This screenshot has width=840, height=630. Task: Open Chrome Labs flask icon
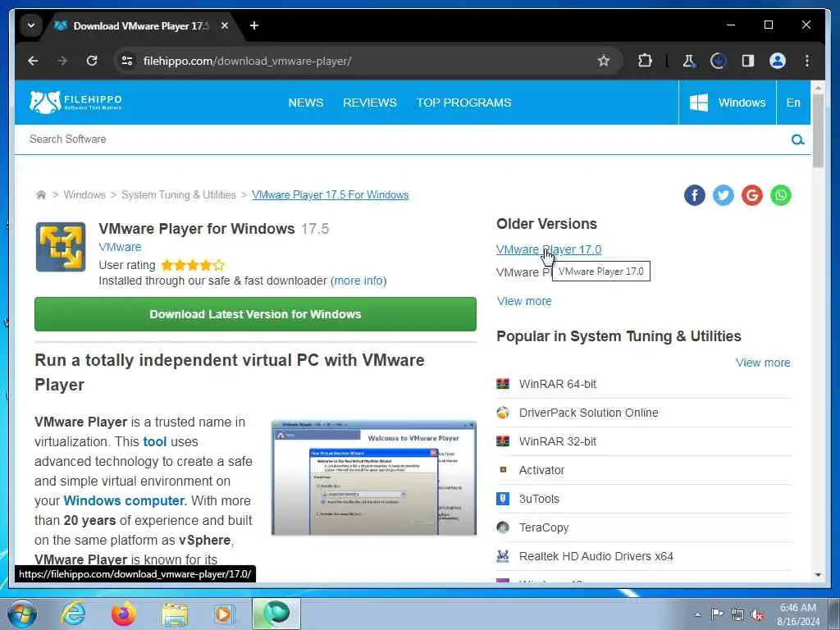click(x=689, y=61)
